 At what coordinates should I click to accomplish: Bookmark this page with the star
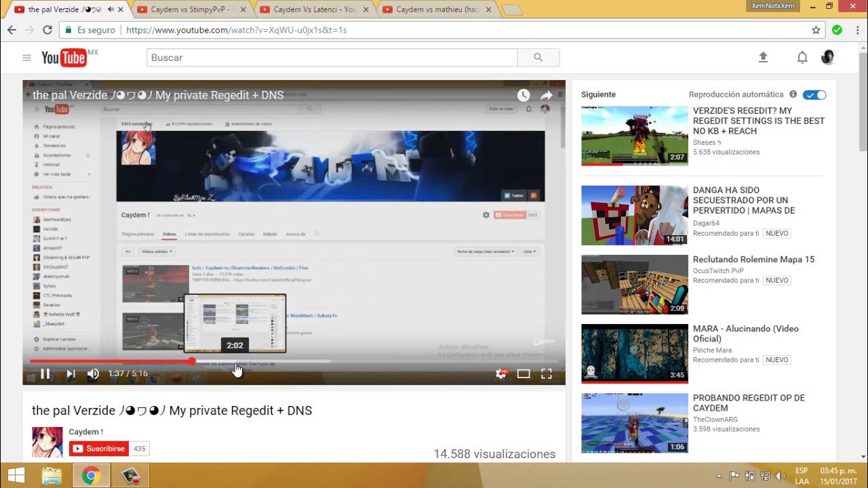coord(816,30)
